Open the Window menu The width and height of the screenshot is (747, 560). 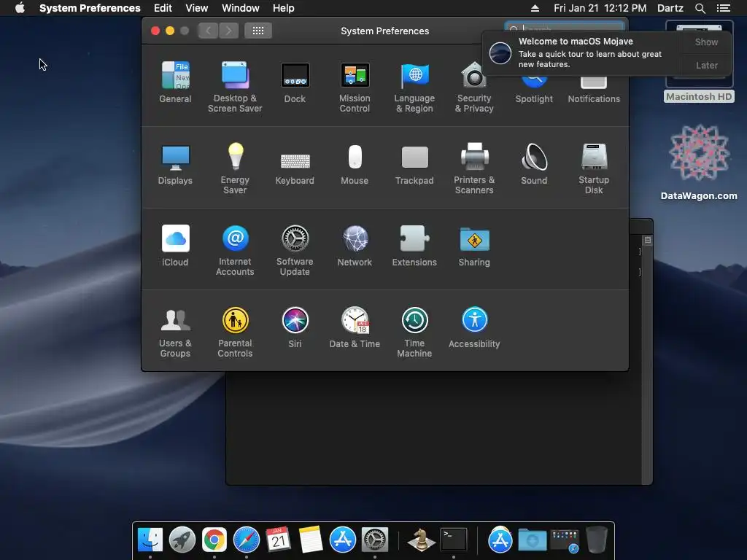(x=241, y=8)
